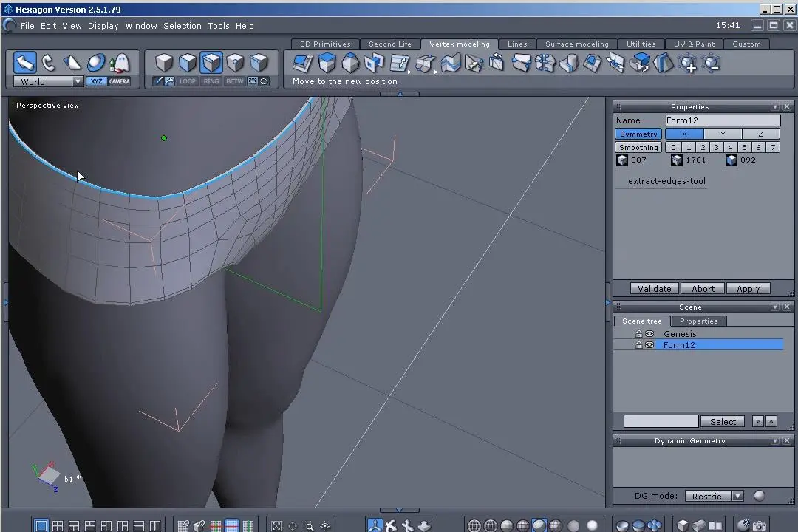The width and height of the screenshot is (798, 532).
Task: Open the World coordinate dropdown
Action: 78,81
